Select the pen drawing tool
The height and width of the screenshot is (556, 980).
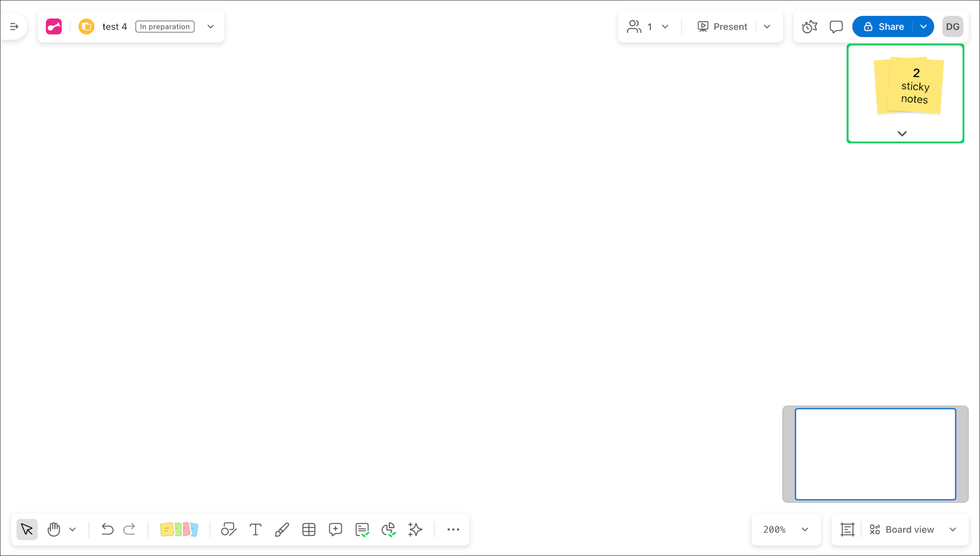(x=282, y=529)
